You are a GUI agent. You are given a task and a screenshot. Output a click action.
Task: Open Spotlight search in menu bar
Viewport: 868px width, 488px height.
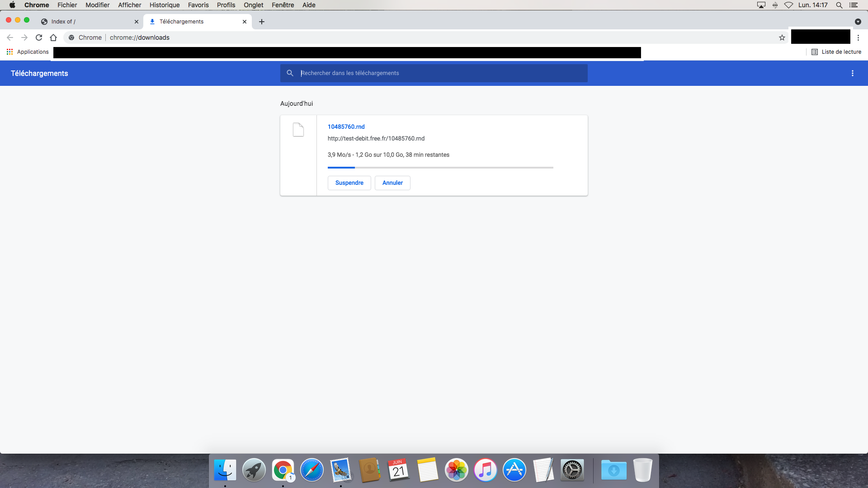pos(839,5)
